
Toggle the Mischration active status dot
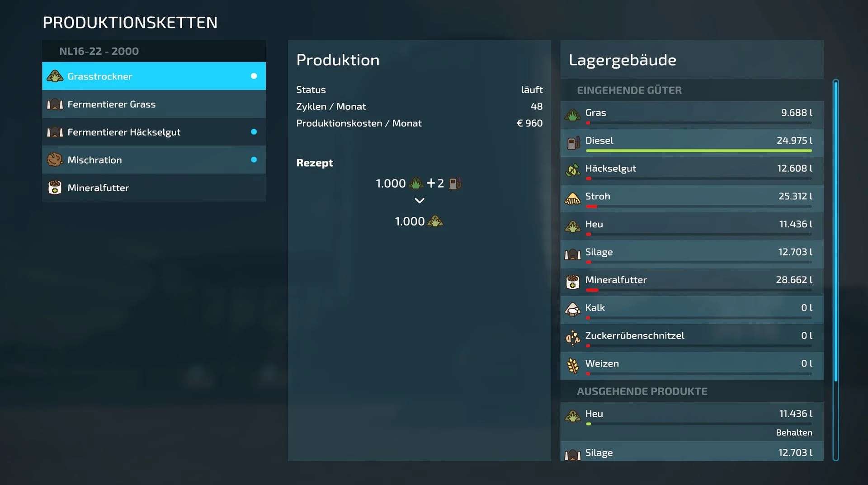pyautogui.click(x=254, y=160)
